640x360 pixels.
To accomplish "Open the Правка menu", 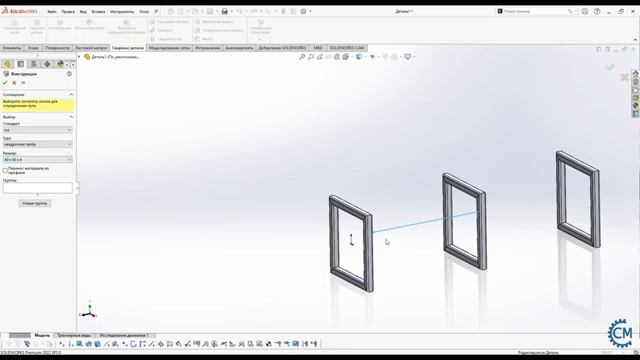I will pyautogui.click(x=68, y=11).
